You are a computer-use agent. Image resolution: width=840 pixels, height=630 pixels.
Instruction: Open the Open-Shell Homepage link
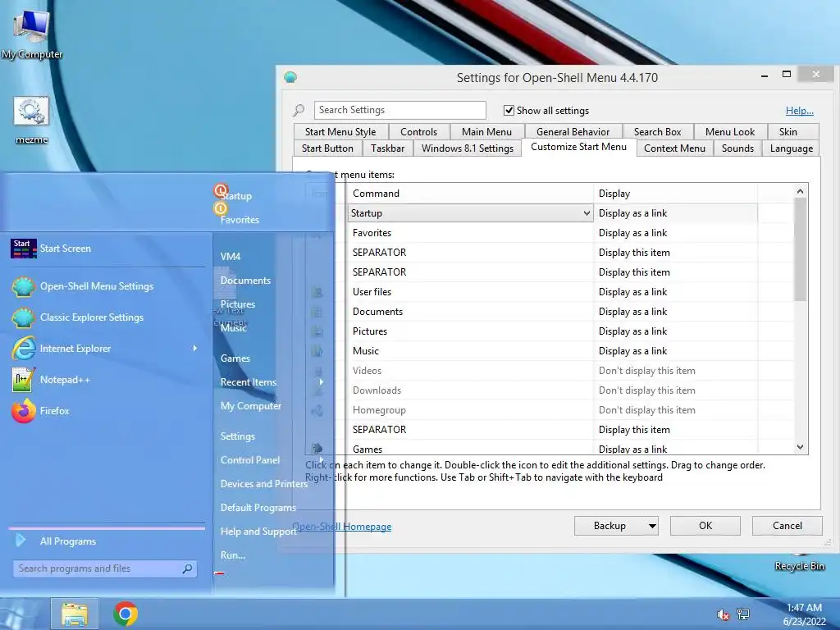coord(342,527)
